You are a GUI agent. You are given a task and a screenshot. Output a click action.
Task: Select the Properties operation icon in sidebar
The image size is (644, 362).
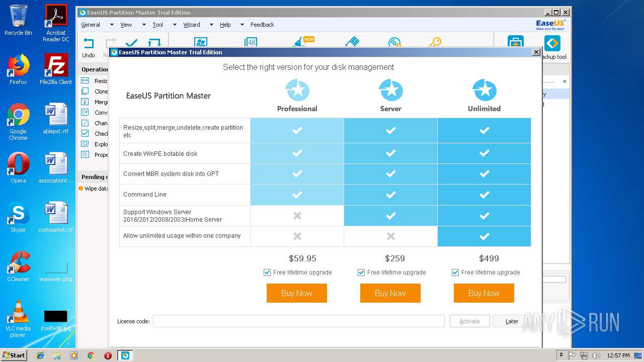pos(85,155)
